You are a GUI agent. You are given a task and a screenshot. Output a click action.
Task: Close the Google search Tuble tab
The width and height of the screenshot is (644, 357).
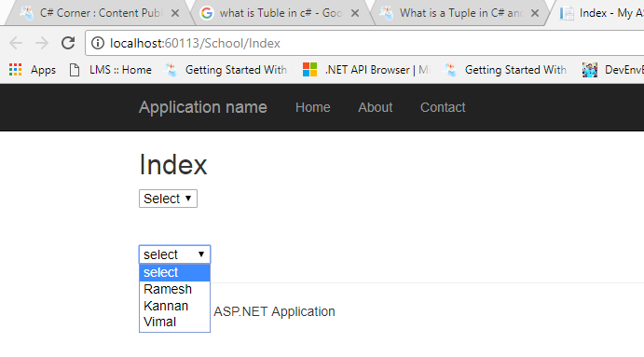pyautogui.click(x=355, y=13)
